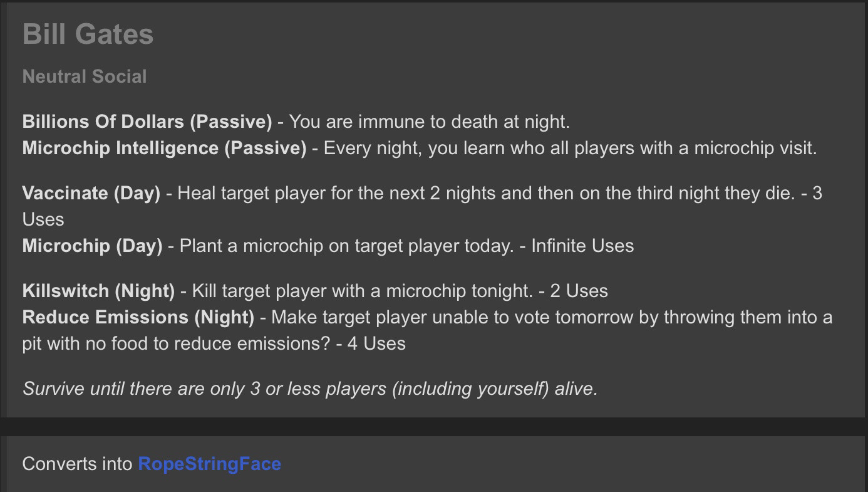Click the Microchip (Day) ability name

[92, 246]
